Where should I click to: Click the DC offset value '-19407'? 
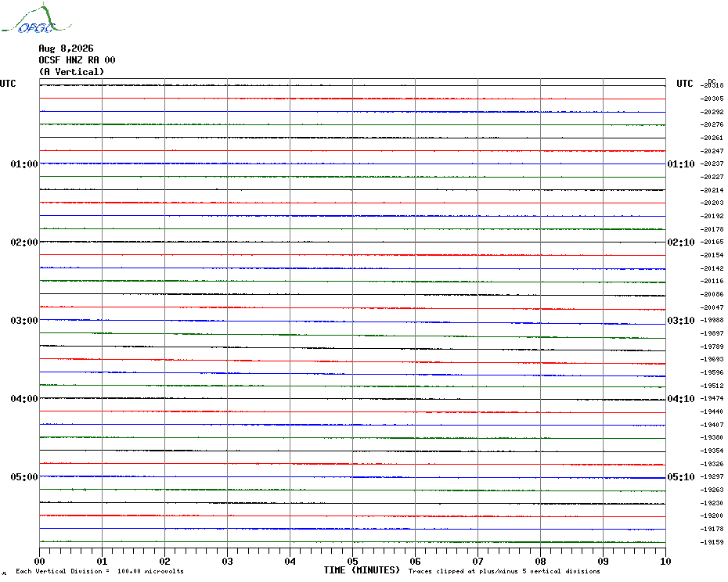712,425
